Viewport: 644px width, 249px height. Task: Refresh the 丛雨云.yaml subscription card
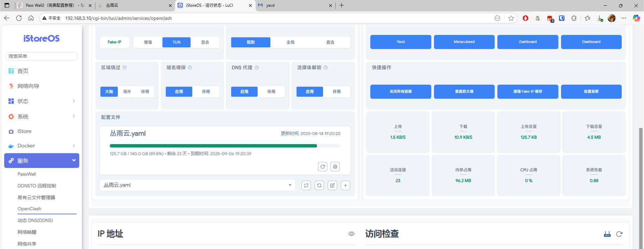(x=322, y=167)
